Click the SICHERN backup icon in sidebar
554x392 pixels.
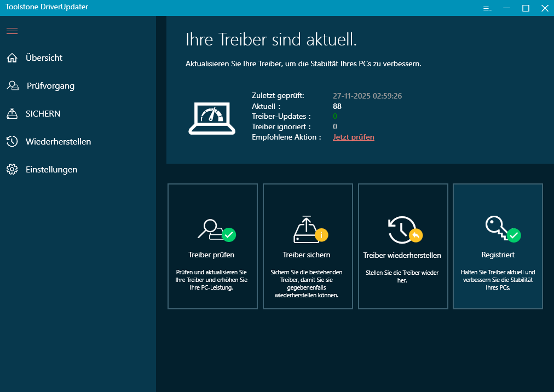click(x=11, y=113)
